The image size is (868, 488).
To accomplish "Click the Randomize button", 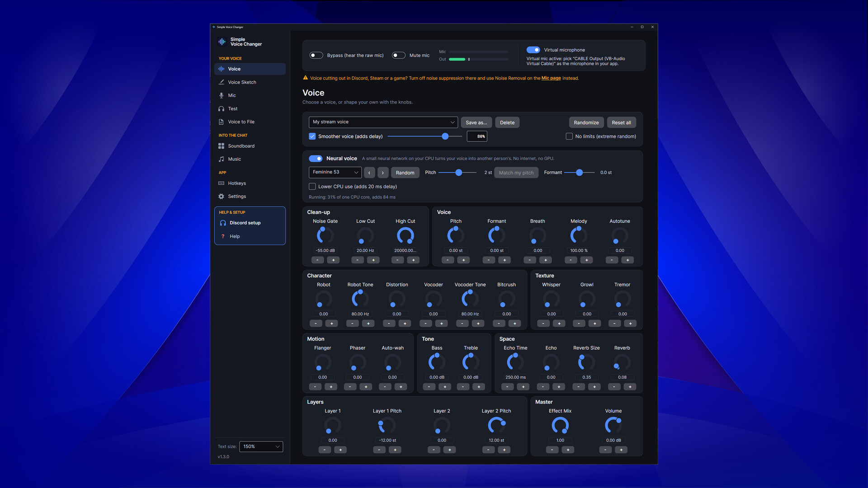I will pos(586,122).
